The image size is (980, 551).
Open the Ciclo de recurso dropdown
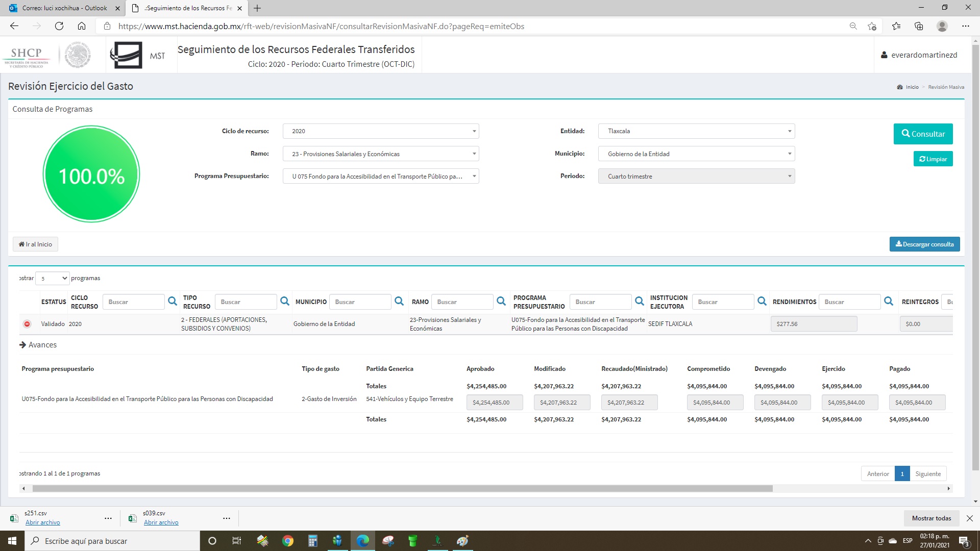[x=381, y=131]
